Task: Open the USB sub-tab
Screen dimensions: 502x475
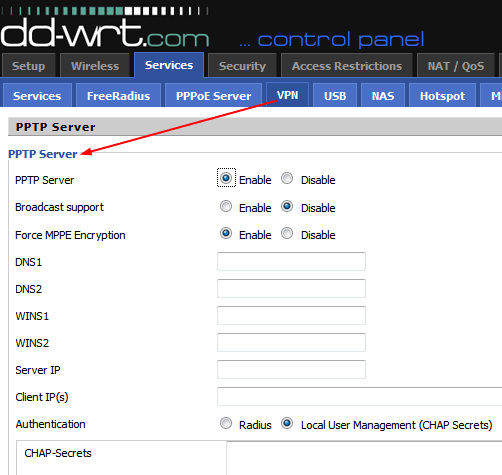Action: click(335, 96)
